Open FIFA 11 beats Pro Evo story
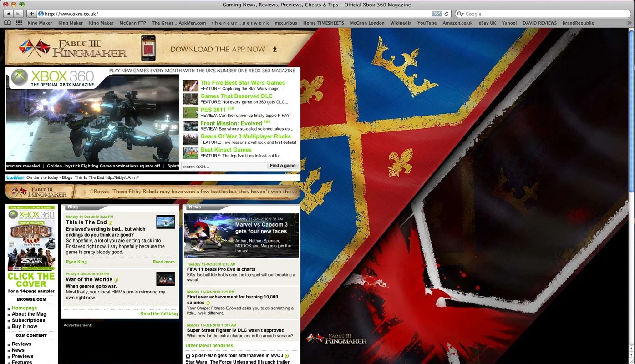The height and width of the screenshot is (364, 635). coord(221,269)
